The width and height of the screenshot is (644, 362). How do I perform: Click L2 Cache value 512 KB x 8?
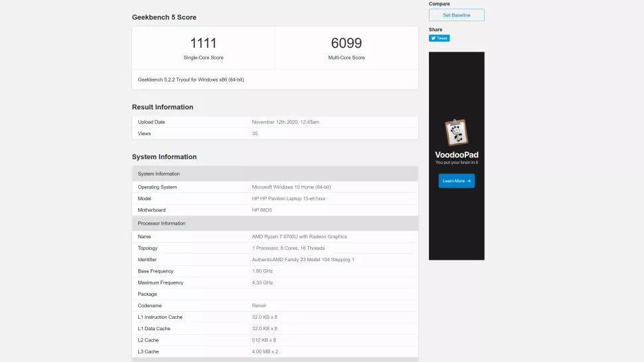click(264, 340)
